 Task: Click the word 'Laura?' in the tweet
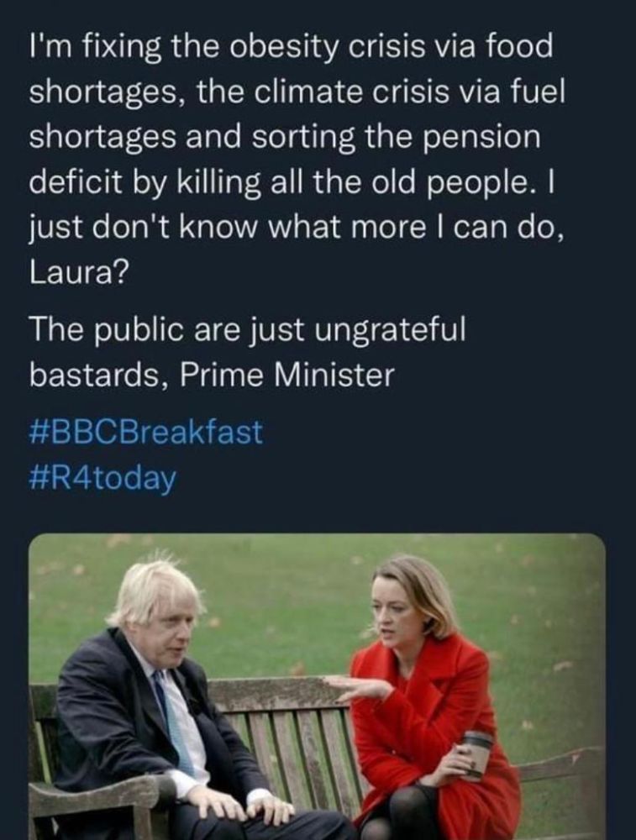(78, 273)
